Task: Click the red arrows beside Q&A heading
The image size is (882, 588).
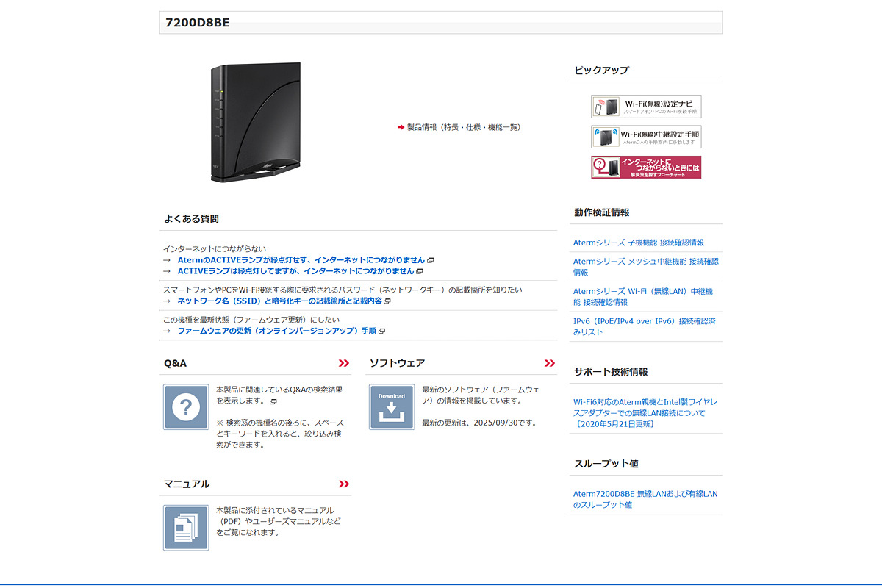Action: 344,363
